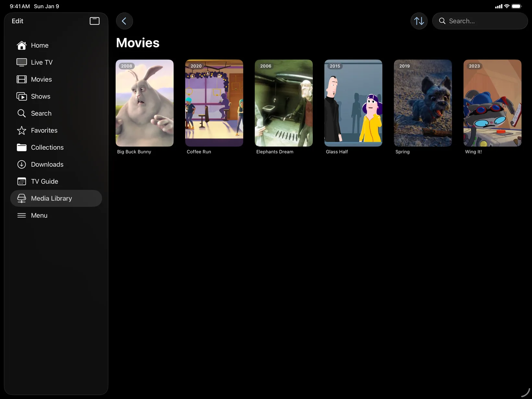Click the sidebar Search magnifier icon

21,113
